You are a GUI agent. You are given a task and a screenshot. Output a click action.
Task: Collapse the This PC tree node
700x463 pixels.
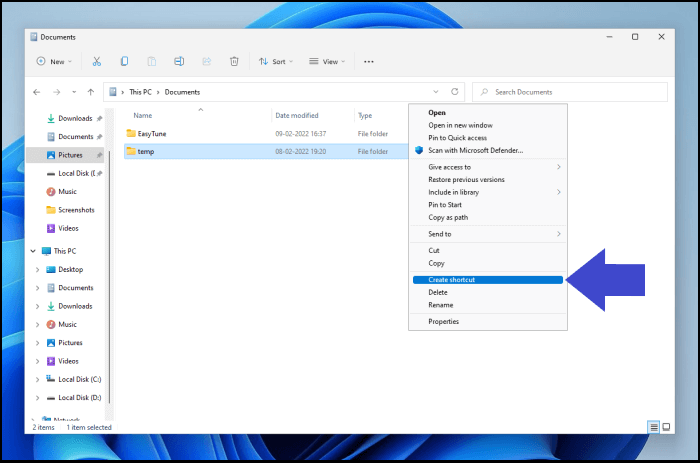[x=33, y=251]
